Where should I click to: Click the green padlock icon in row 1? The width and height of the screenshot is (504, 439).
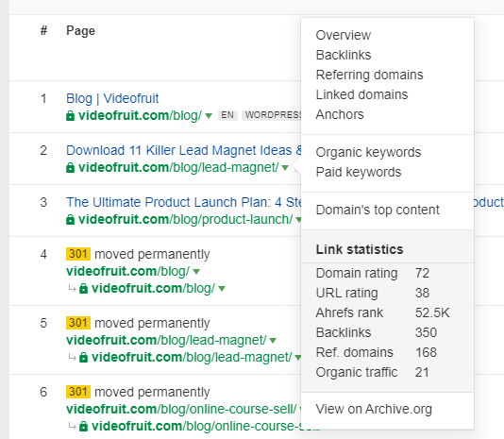(x=70, y=115)
